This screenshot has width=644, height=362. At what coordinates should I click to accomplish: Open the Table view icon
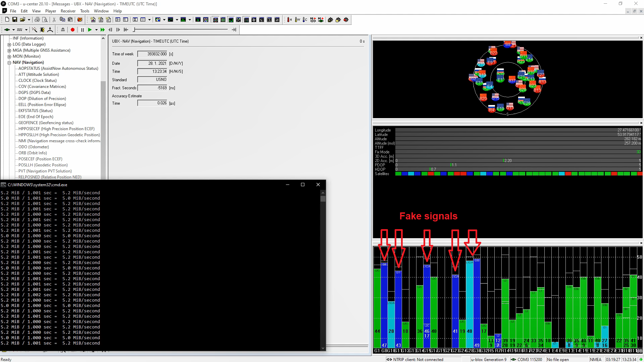pyautogui.click(x=143, y=20)
